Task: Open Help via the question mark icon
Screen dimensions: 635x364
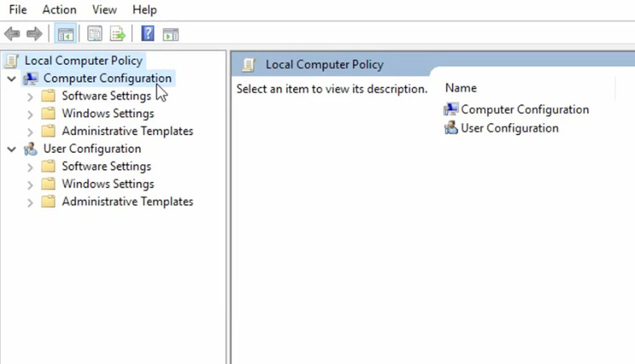Action: coord(147,33)
